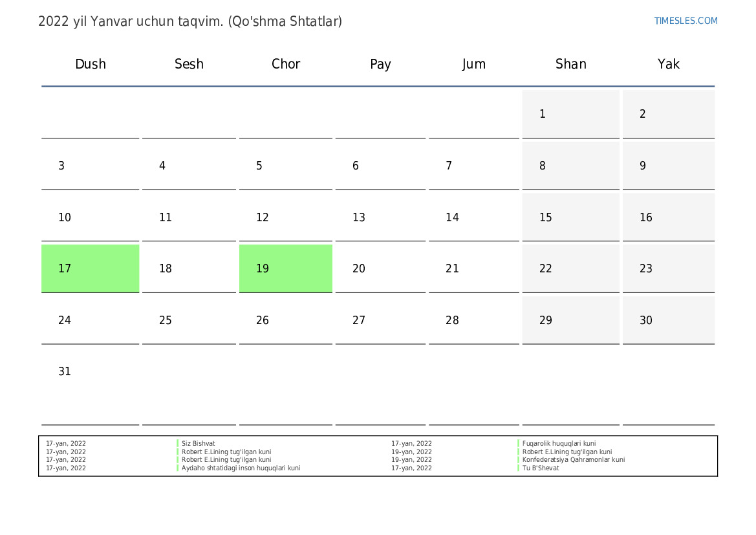This screenshot has width=756, height=535.
Task: Pick day 12 in the calendar
Action: point(286,217)
